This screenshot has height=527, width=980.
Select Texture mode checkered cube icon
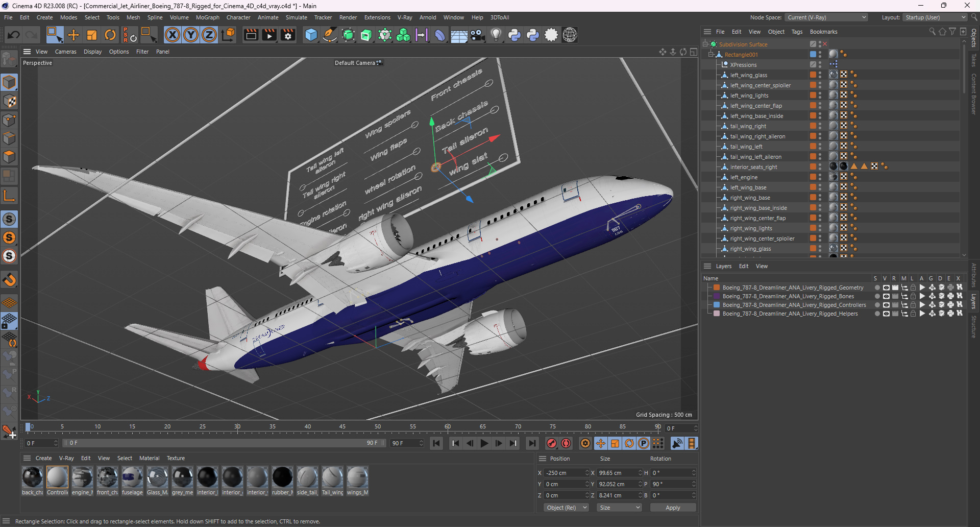pyautogui.click(x=9, y=101)
